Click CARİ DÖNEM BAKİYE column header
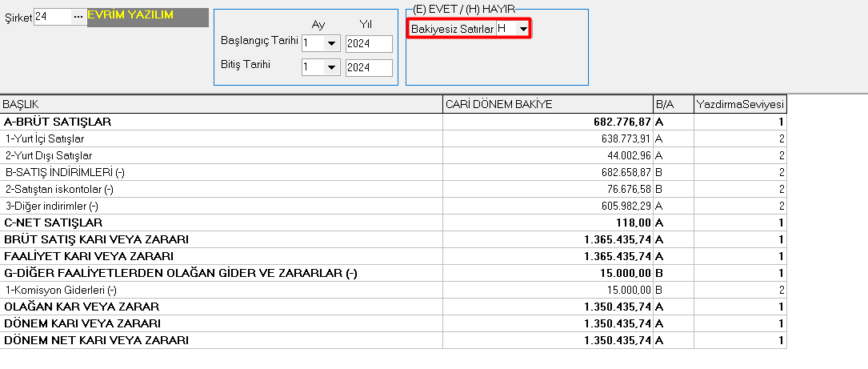The image size is (868, 369). [548, 104]
